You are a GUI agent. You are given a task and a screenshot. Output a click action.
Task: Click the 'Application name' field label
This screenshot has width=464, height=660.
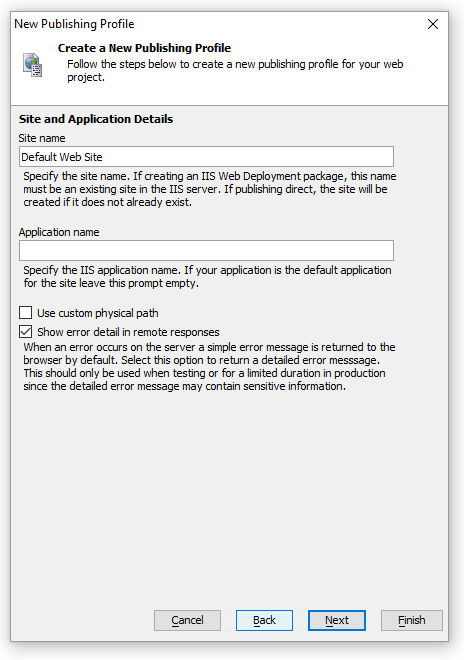(x=59, y=232)
